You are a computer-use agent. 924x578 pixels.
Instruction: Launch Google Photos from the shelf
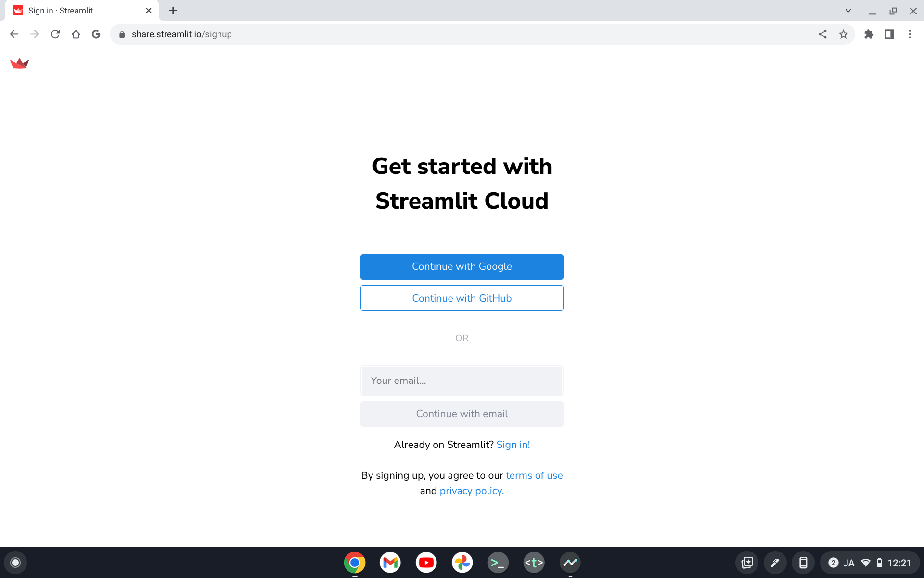462,562
